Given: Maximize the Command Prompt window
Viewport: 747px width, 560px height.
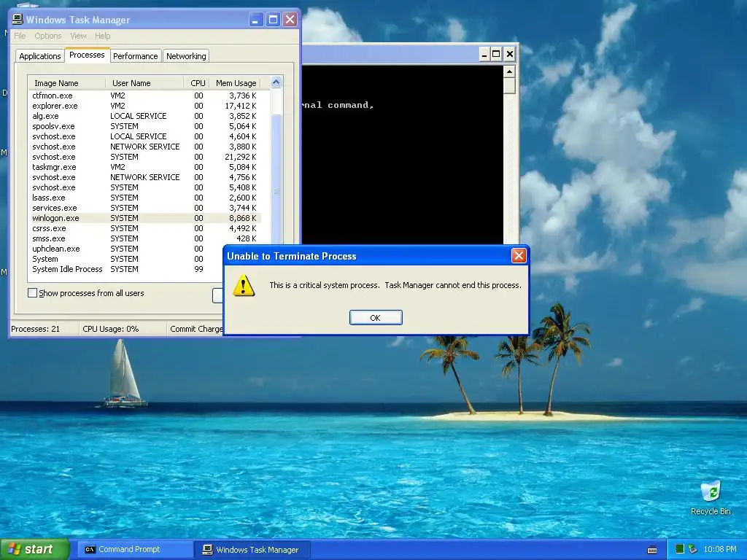Looking at the screenshot, I should (x=496, y=54).
